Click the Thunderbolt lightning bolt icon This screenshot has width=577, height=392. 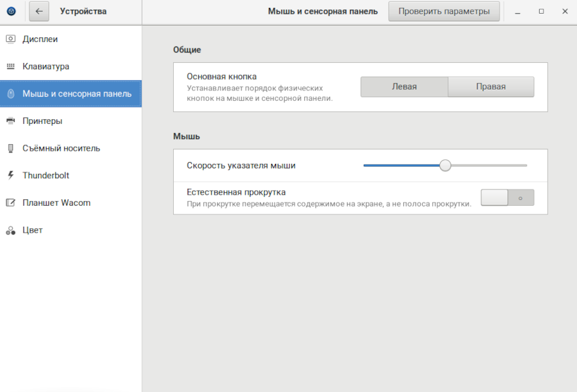tap(10, 176)
